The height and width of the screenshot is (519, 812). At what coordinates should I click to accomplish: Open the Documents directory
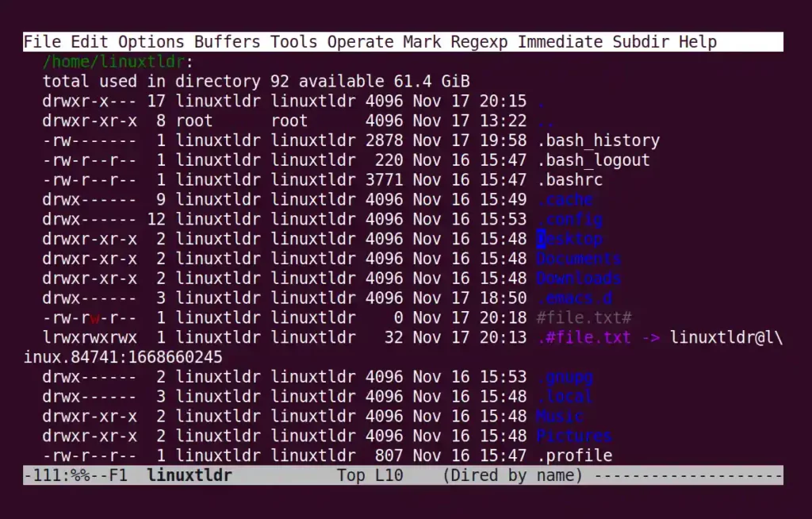579,259
